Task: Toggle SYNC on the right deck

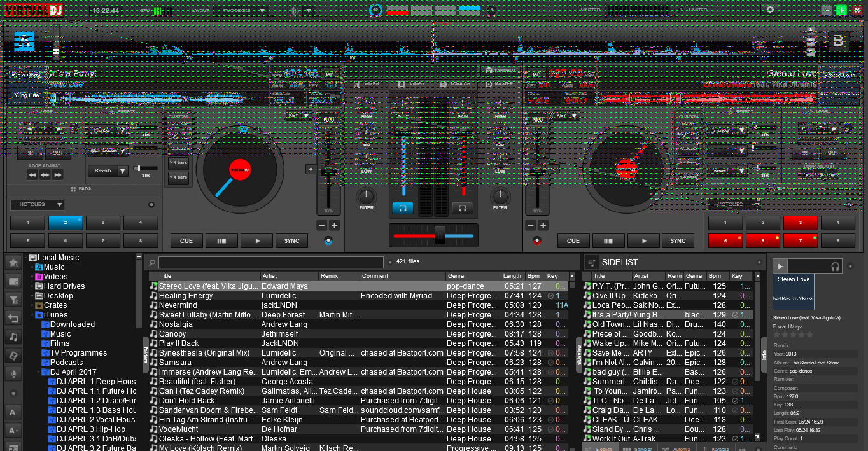Action: (678, 241)
